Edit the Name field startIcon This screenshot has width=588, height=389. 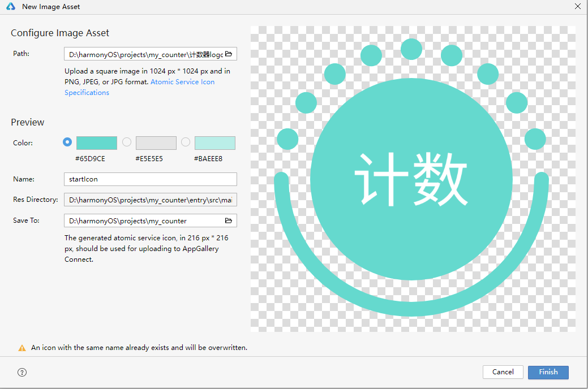coord(151,179)
